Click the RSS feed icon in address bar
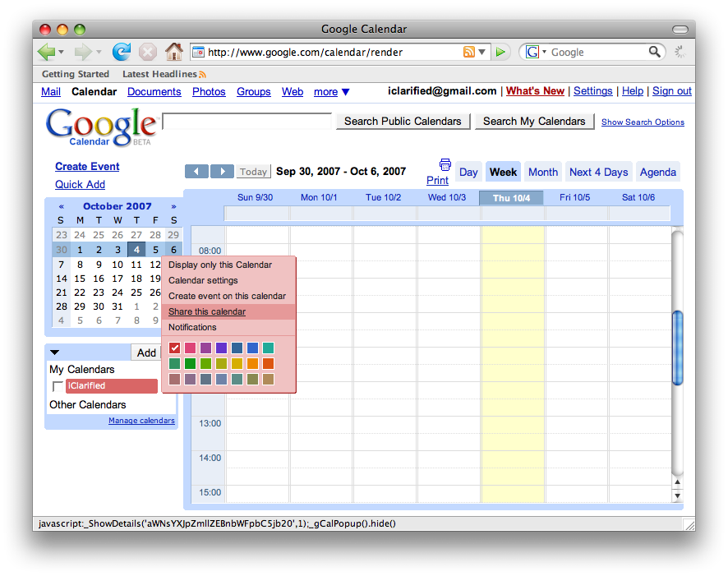 [469, 52]
